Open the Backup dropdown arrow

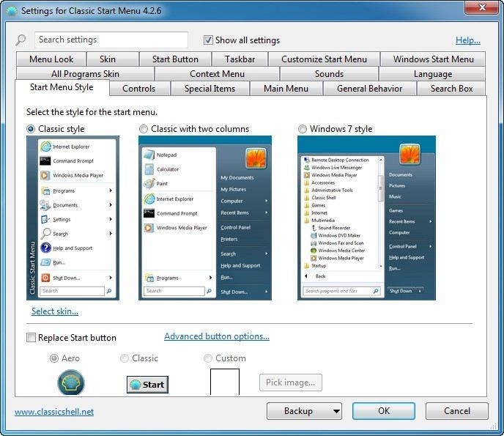(336, 411)
